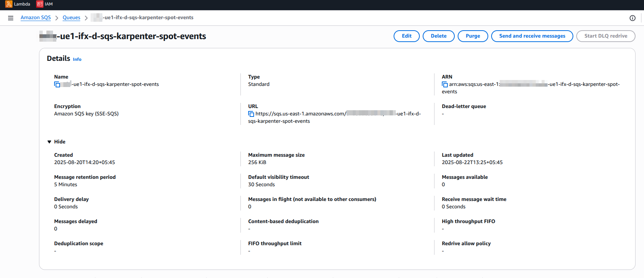Open the hamburger navigation menu
This screenshot has width=644, height=278.
pyautogui.click(x=11, y=18)
